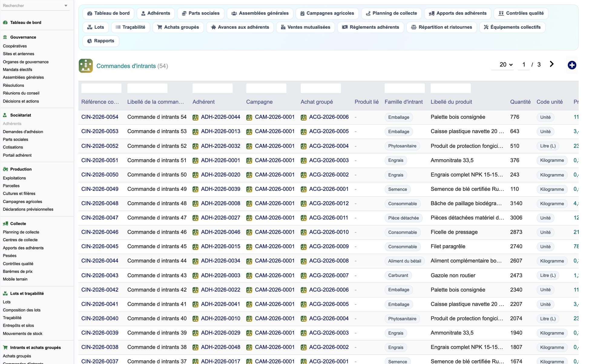Open Coopératives in the sidebar
This screenshot has height=364, width=589.
tap(15, 46)
